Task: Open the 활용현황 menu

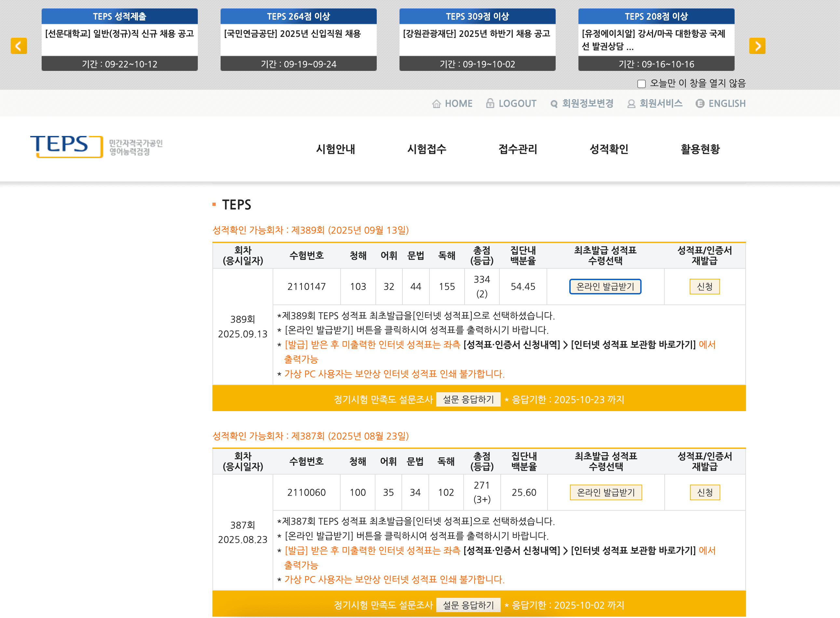Action: pos(700,149)
